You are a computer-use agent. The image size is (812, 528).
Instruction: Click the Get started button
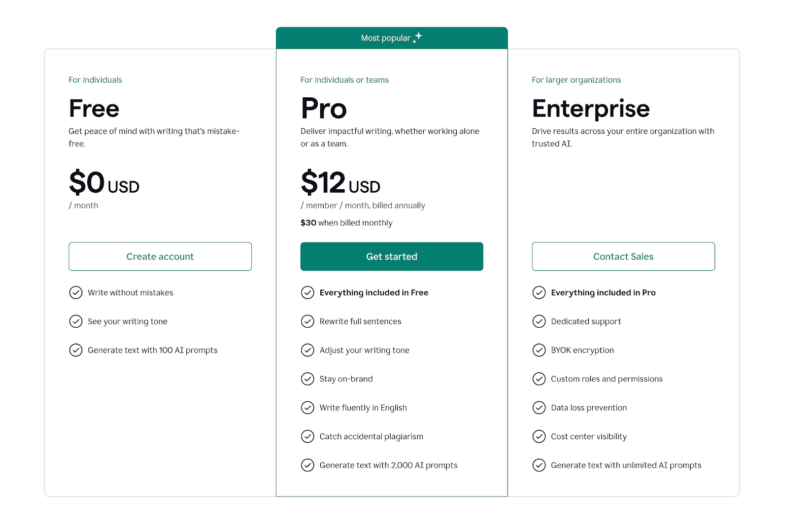point(391,257)
